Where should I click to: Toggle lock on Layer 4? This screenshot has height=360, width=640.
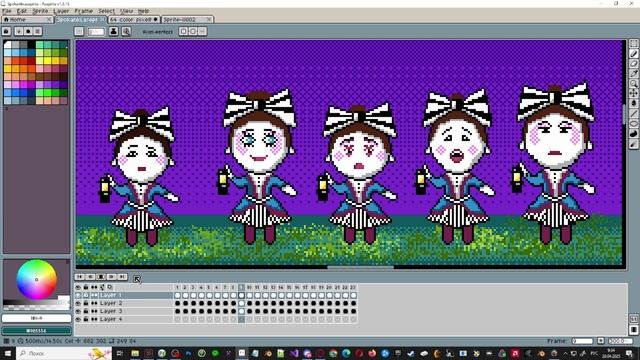click(86, 319)
